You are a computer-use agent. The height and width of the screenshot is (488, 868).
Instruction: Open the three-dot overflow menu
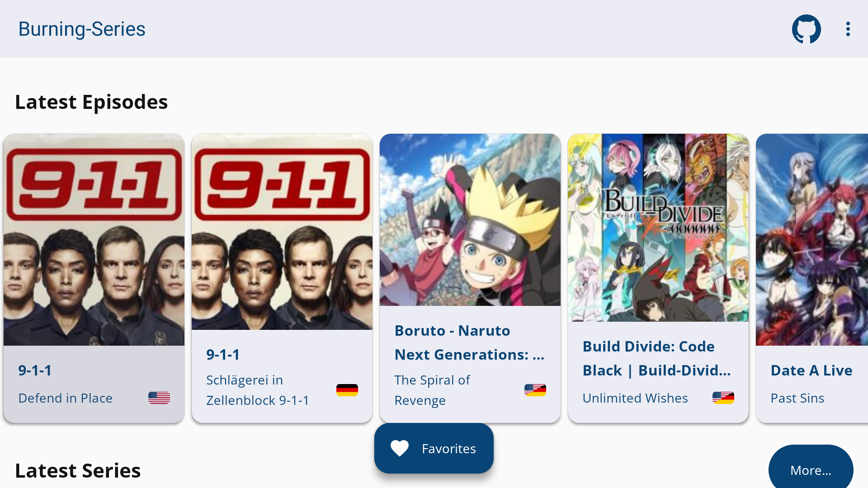pyautogui.click(x=848, y=29)
